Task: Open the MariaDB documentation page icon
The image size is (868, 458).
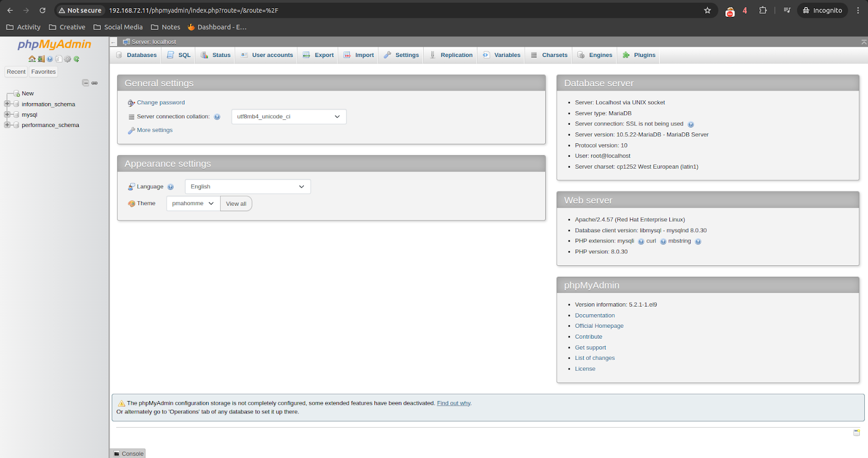Action: [59, 59]
